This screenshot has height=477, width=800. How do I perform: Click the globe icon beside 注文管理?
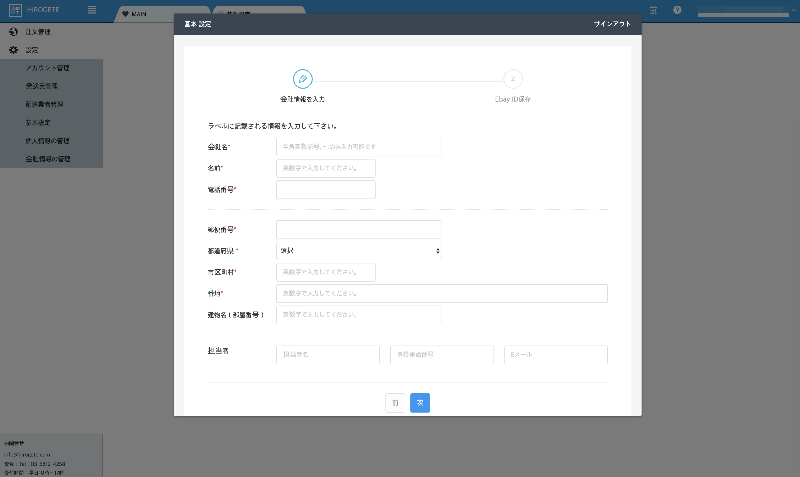point(14,32)
